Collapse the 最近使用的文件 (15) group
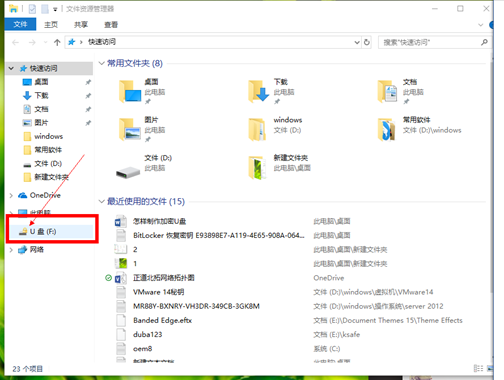The width and height of the screenshot is (504, 380). [102, 201]
